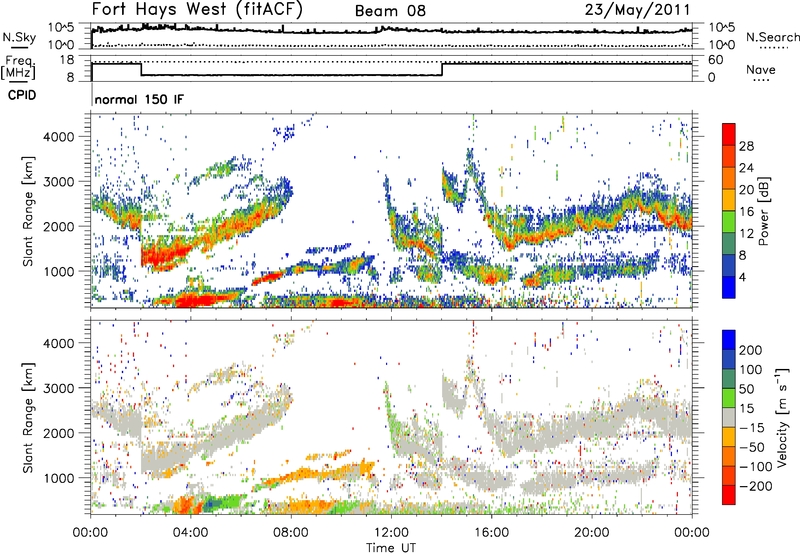800x554 pixels.
Task: Click the 'Time UT' axis label
Action: (x=391, y=548)
